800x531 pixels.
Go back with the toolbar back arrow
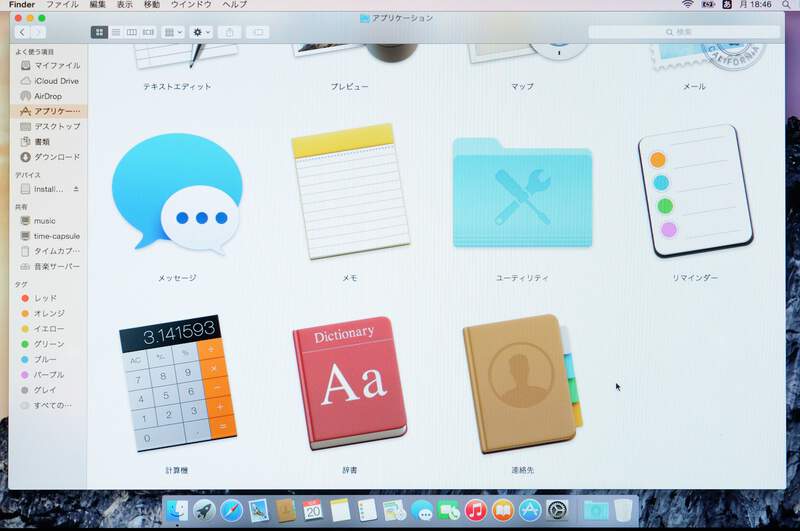coord(22,32)
